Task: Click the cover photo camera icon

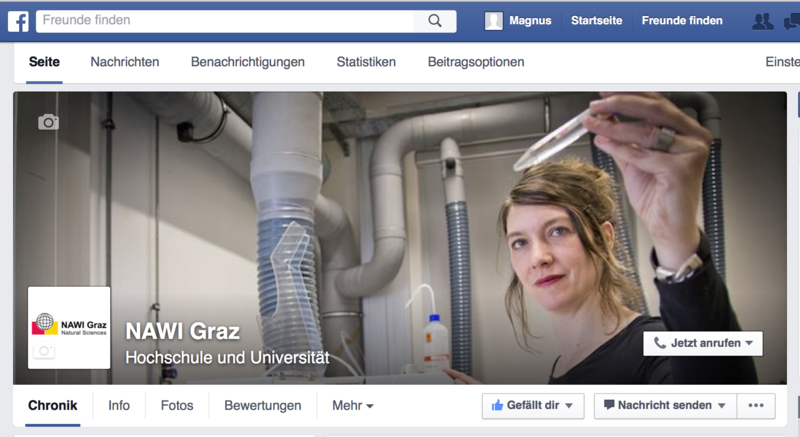Action: 48,122
